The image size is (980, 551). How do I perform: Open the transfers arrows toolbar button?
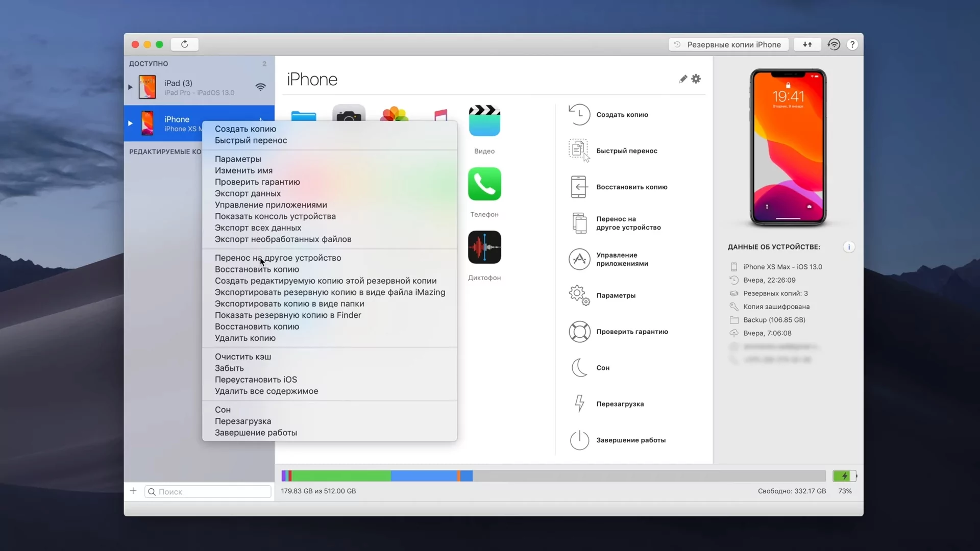click(x=807, y=44)
